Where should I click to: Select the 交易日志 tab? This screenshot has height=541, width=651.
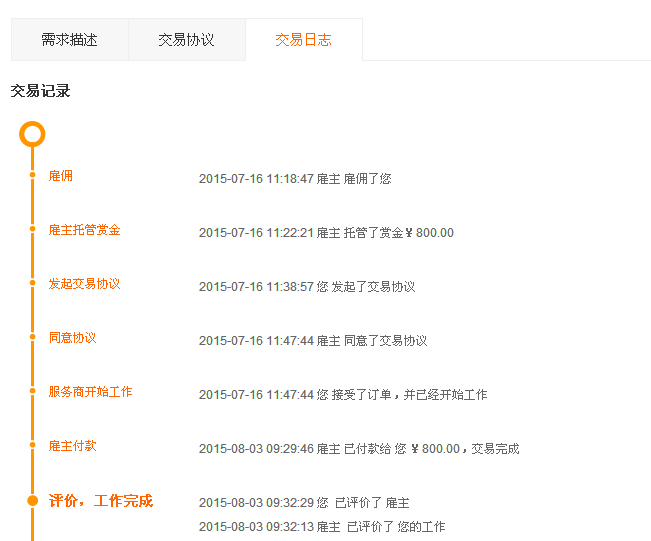pyautogui.click(x=303, y=40)
